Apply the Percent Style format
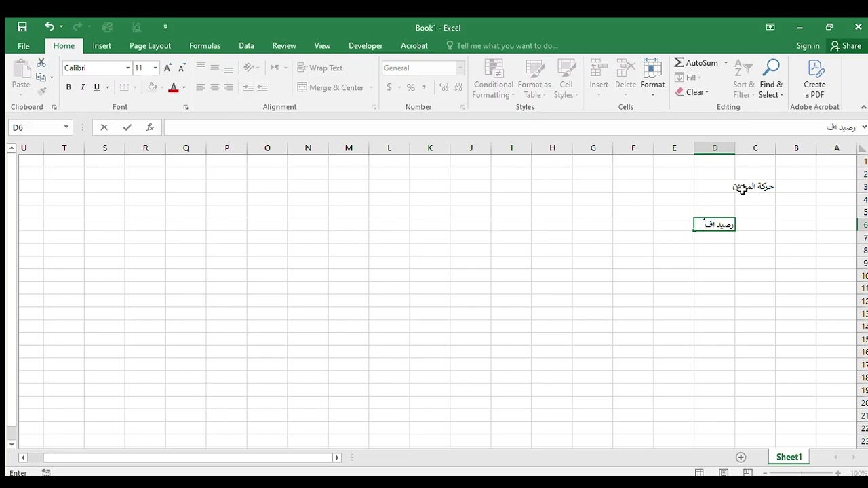The width and height of the screenshot is (868, 488). 411,87
